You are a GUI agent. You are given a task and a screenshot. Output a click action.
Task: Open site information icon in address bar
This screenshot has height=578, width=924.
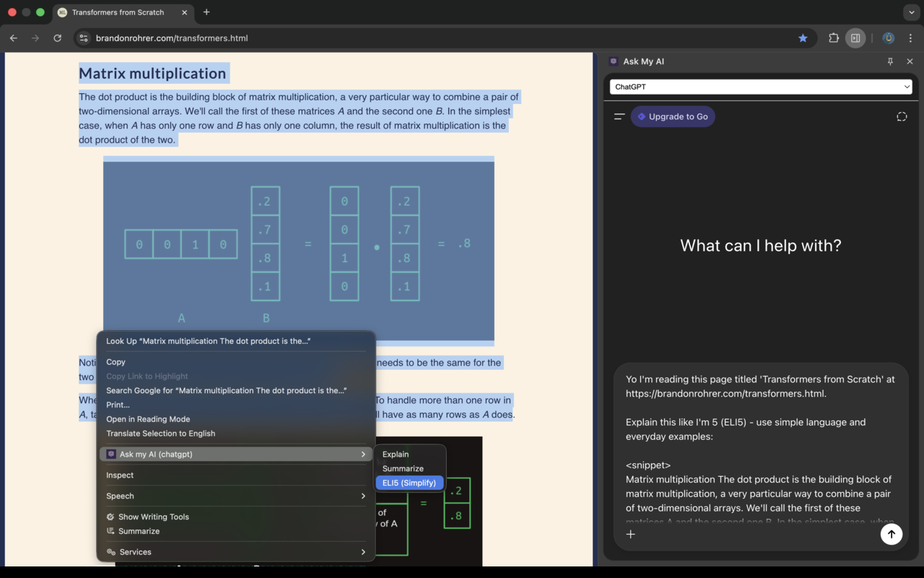[84, 38]
